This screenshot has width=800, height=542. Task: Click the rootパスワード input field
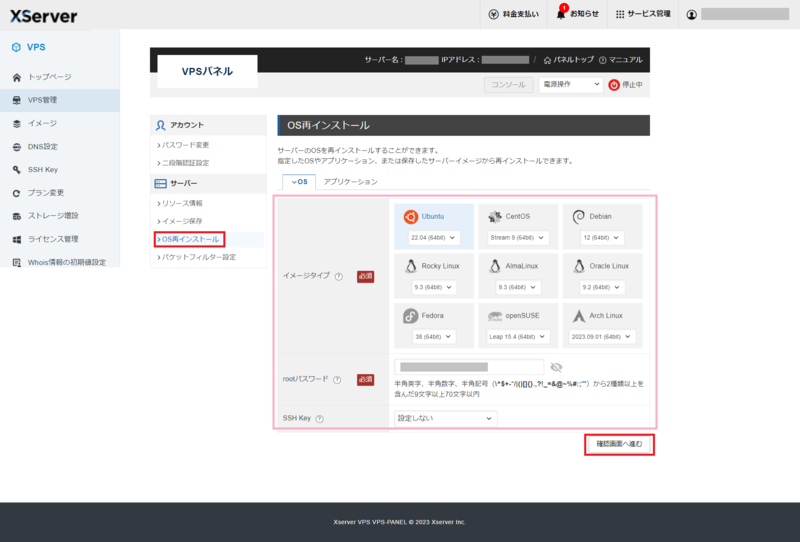[469, 367]
